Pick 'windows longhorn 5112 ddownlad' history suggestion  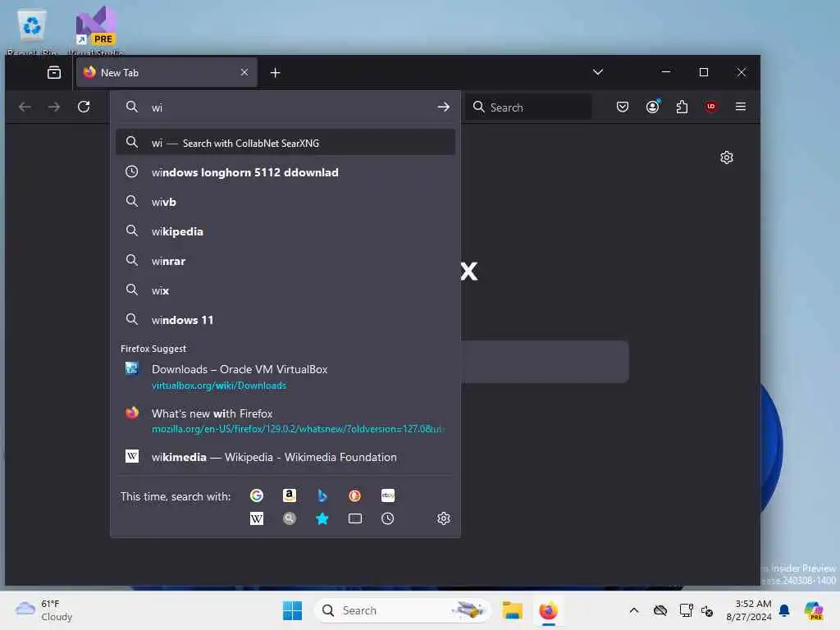[285, 172]
